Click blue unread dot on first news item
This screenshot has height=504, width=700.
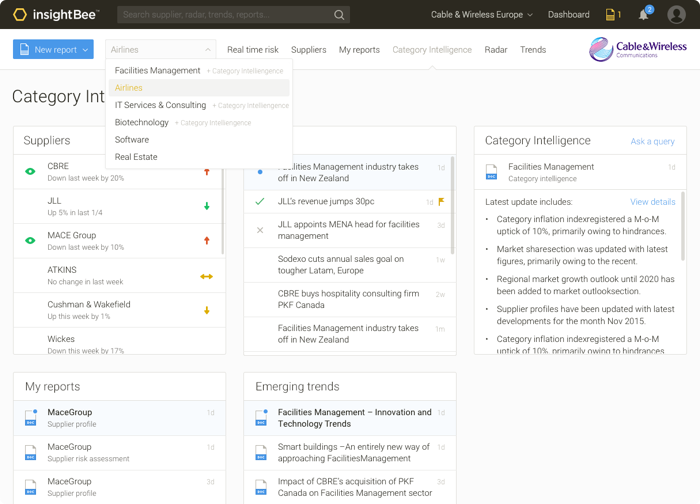point(260,172)
